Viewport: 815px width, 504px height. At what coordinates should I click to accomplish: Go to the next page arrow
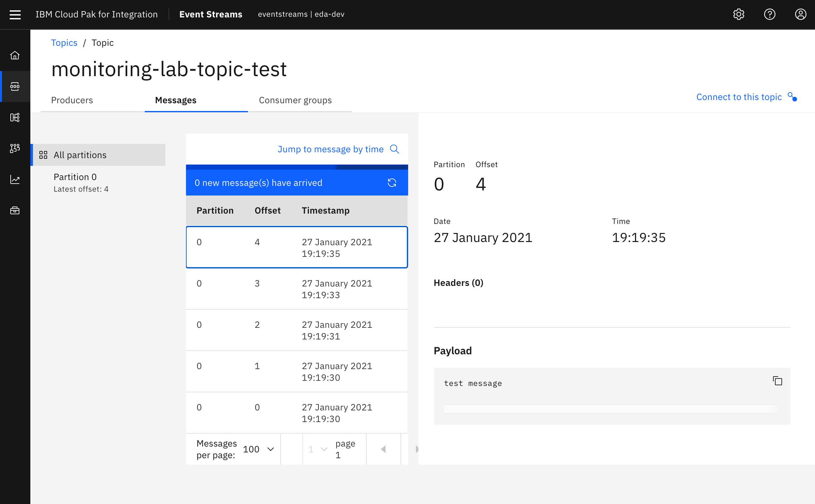pos(417,449)
